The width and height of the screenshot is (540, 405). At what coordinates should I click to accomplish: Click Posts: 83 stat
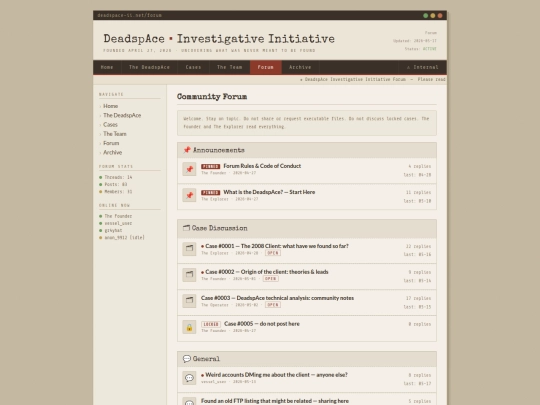(116, 185)
